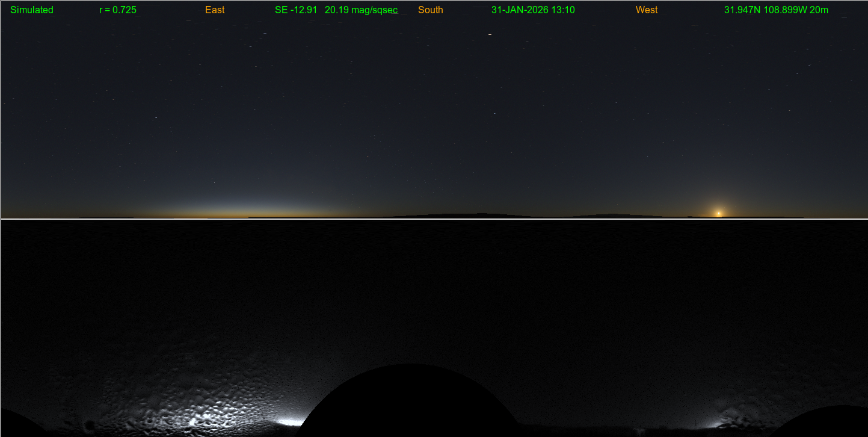Click the orange twilight glow on the eastern horizon

click(241, 211)
